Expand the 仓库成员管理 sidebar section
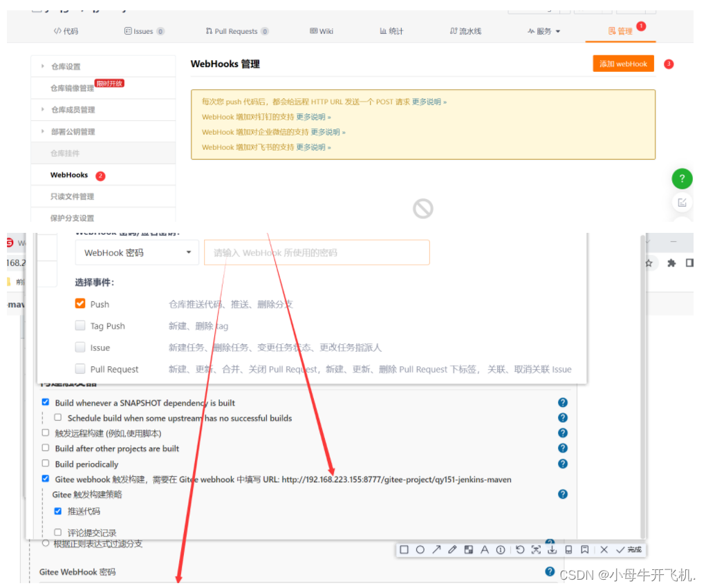This screenshot has height=588, width=706. coord(104,110)
